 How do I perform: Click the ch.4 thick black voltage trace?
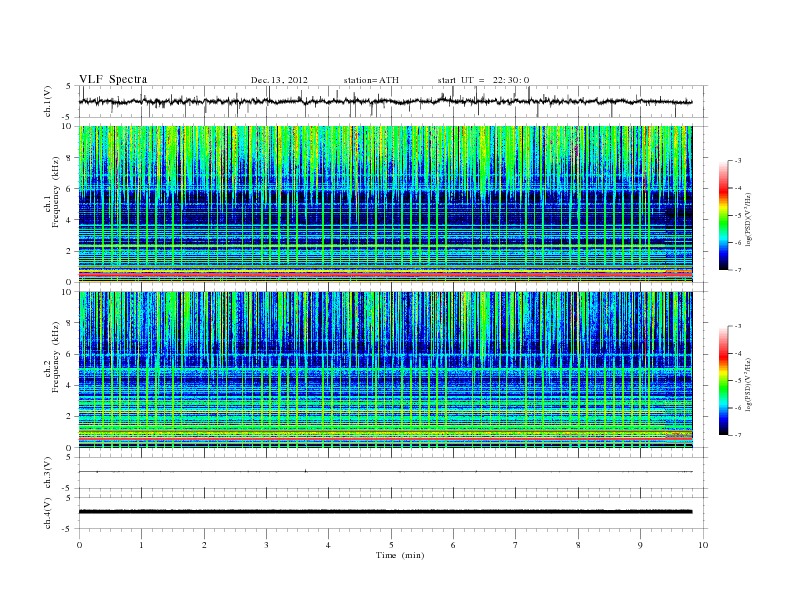click(385, 512)
